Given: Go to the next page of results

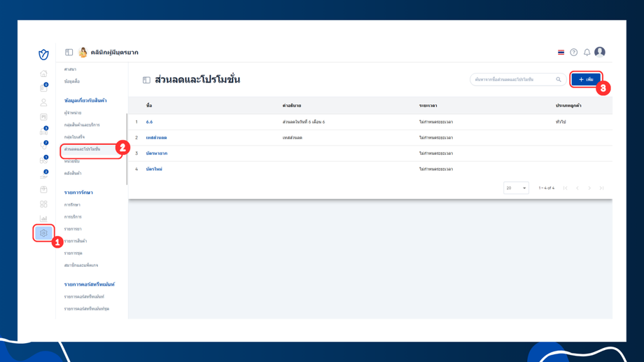Looking at the screenshot, I should coord(589,188).
